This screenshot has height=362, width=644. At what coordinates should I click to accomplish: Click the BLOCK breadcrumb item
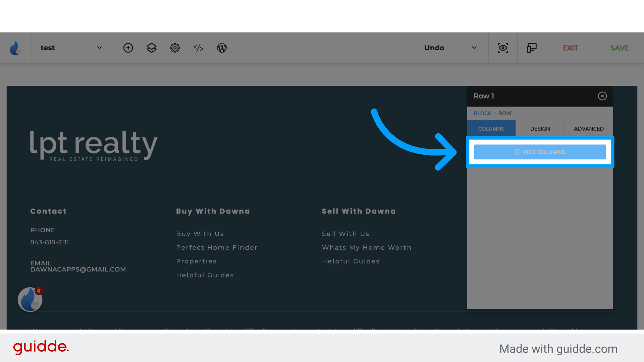483,113
